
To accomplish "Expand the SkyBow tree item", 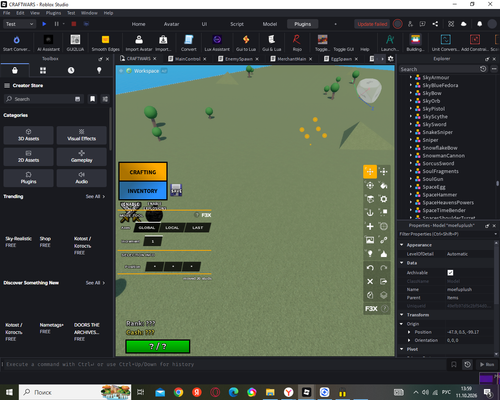I will coord(411,93).
